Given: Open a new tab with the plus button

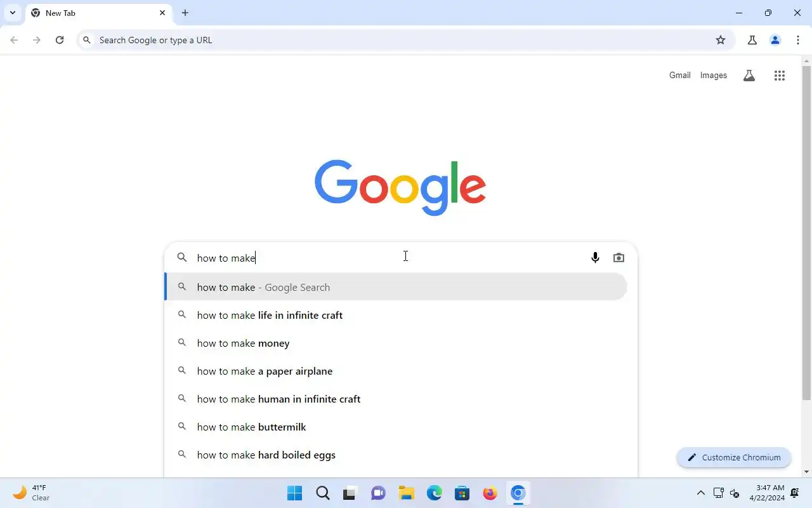Looking at the screenshot, I should 185,13.
